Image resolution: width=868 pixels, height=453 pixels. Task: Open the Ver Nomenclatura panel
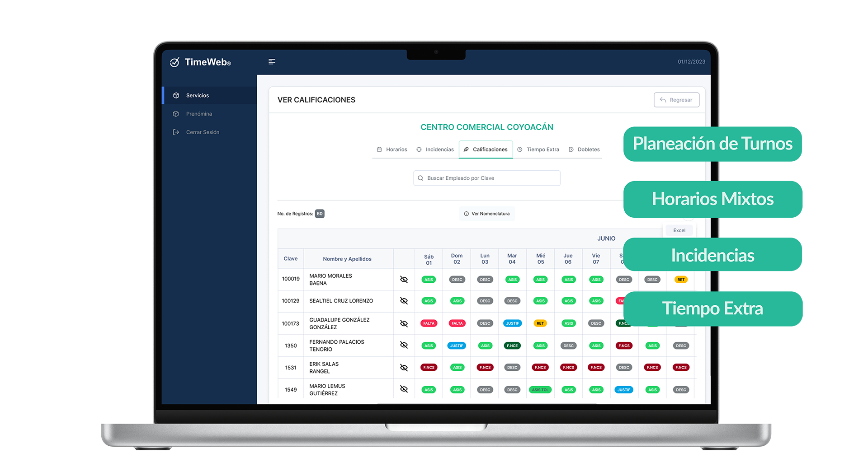(487, 214)
